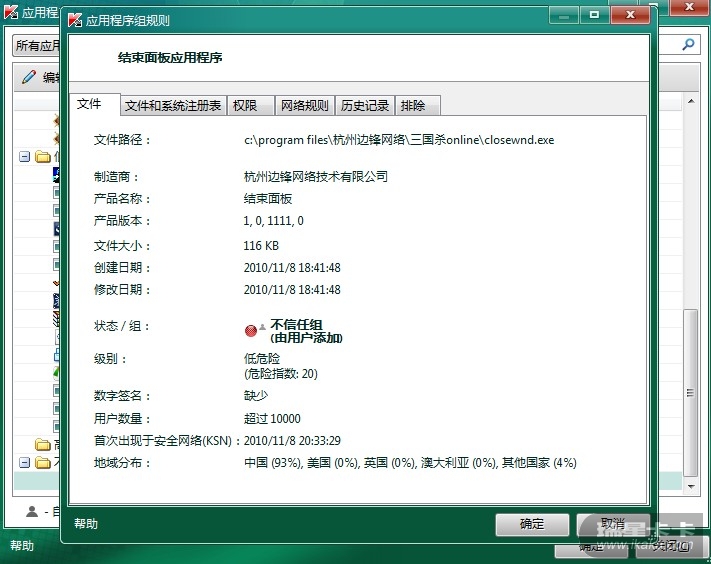Click the manufacturer 杭州边锋网络技术有限公司 text
This screenshot has height=564, width=711.
(316, 176)
